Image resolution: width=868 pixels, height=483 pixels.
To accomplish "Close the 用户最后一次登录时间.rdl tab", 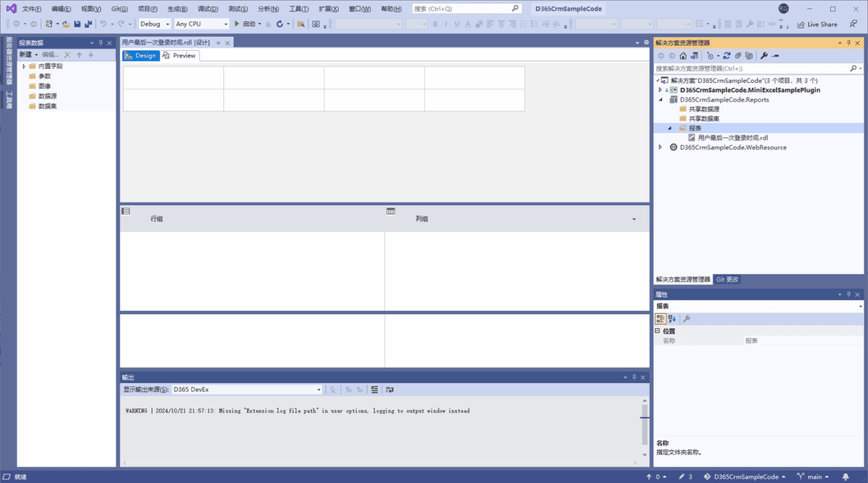I will 228,43.
